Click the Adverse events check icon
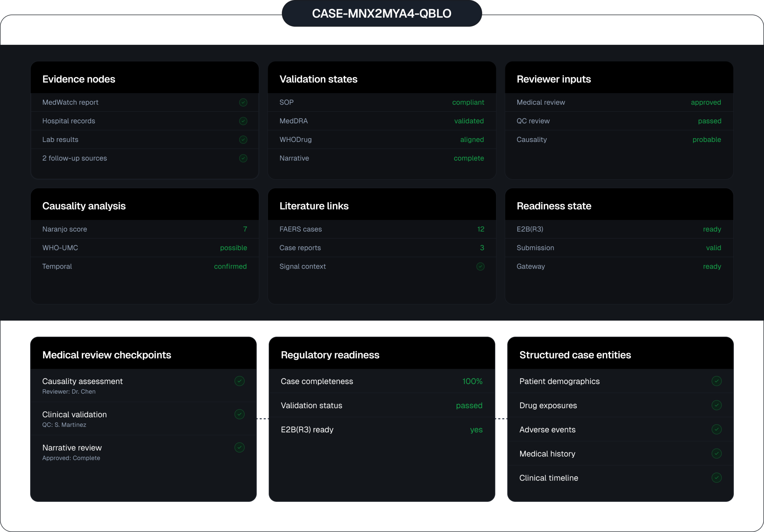Screen dimensions: 764x532 [717, 430]
